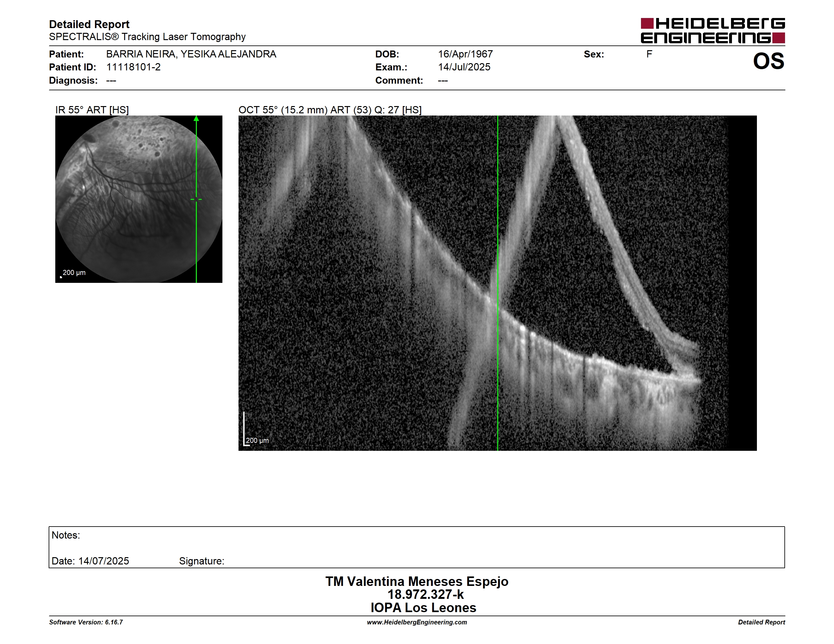Select the Patient ID value 11118101-2
Image resolution: width=834 pixels, height=644 pixels.
click(133, 67)
